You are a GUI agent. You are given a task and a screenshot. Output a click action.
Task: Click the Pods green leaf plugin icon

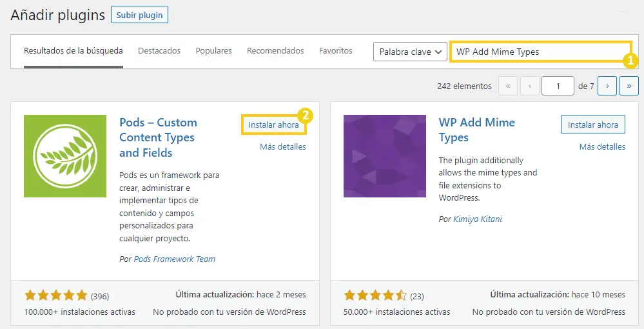click(65, 156)
